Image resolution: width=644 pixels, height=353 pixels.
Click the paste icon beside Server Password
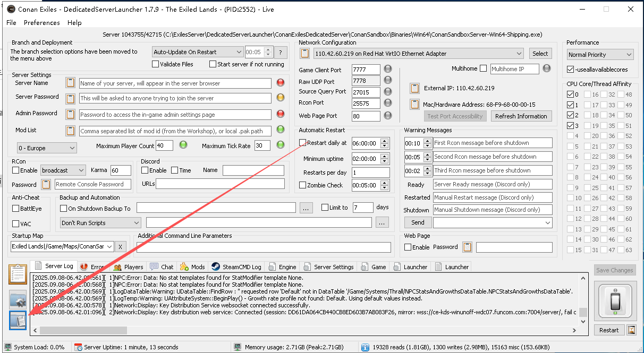[70, 98]
